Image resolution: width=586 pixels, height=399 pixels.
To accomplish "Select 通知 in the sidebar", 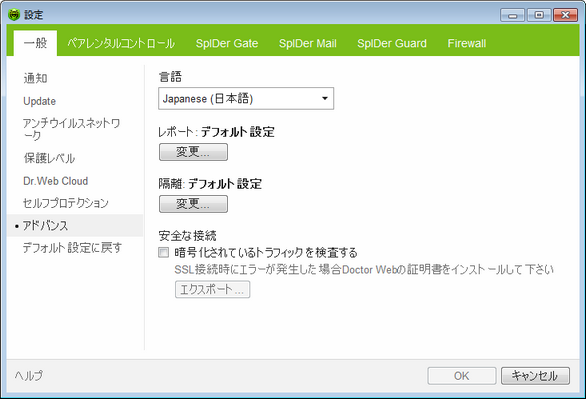I will click(35, 78).
